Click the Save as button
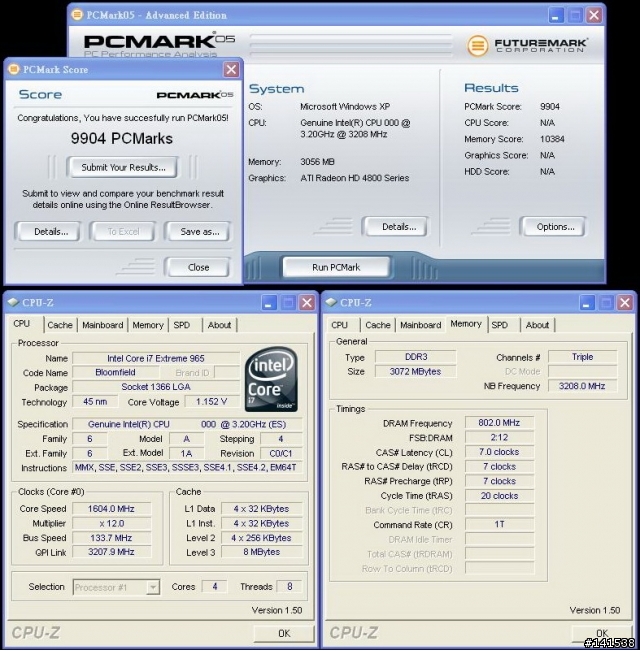The image size is (640, 651). 200,231
